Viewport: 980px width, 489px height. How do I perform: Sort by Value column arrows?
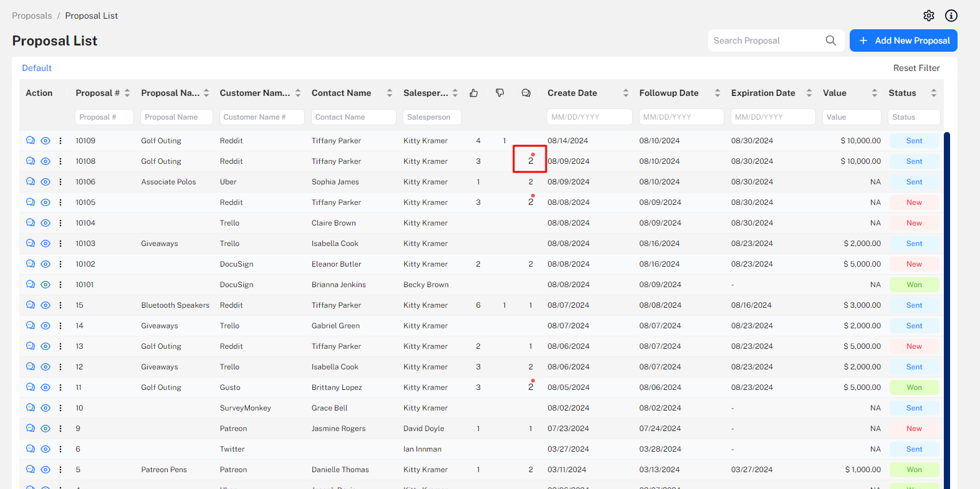click(x=875, y=93)
